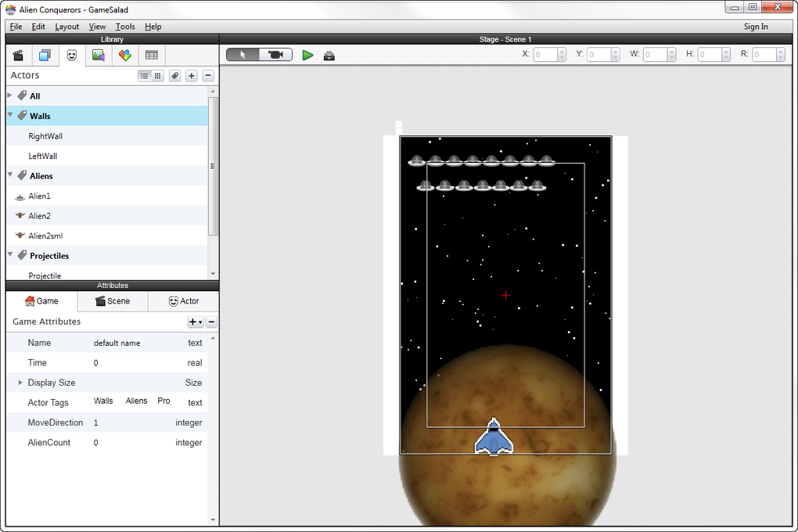Open the Tables library tab
798x532 pixels.
151,55
